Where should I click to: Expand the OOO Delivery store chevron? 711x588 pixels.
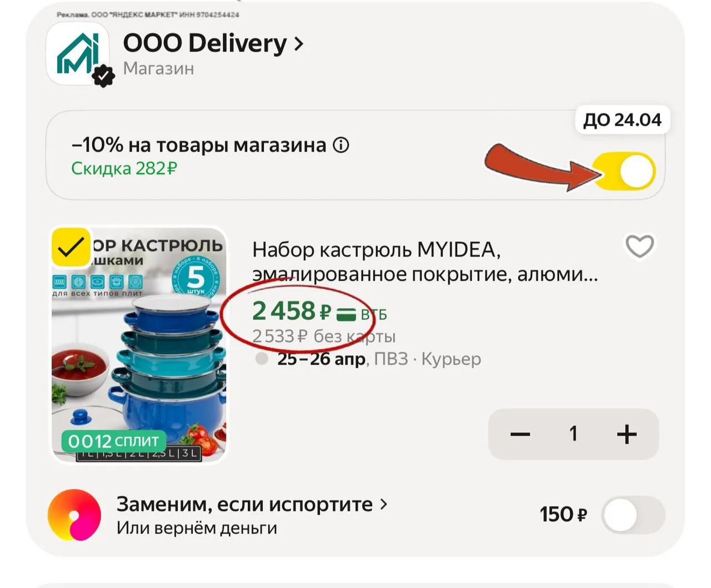[299, 43]
